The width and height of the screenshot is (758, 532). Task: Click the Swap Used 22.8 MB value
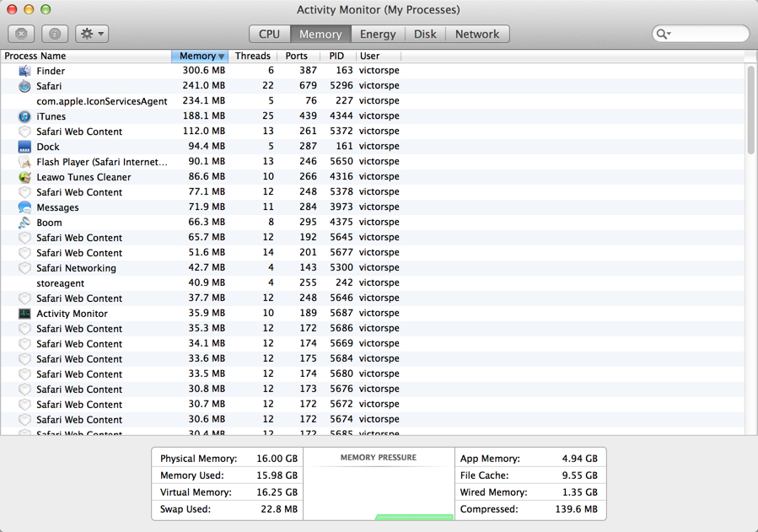[x=279, y=509]
